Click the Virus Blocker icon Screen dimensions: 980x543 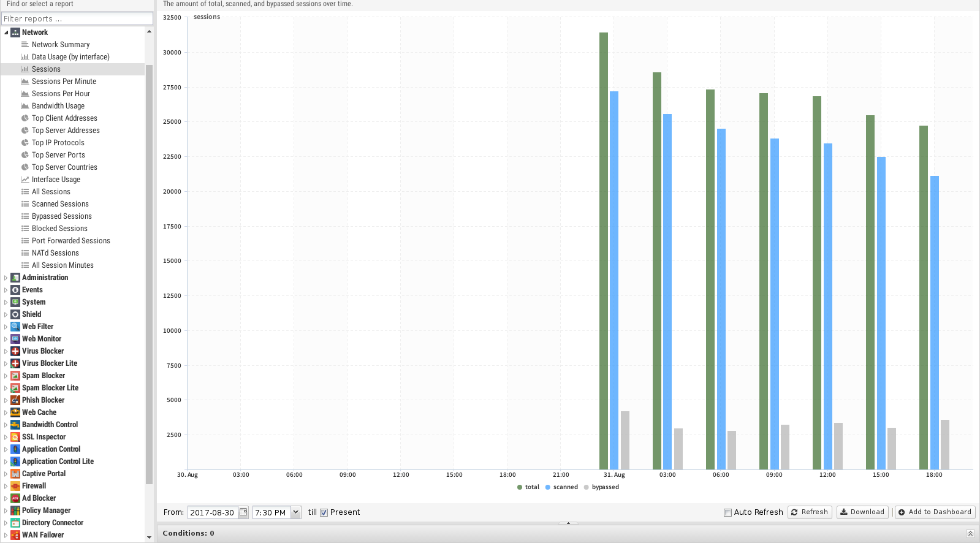[x=15, y=351]
